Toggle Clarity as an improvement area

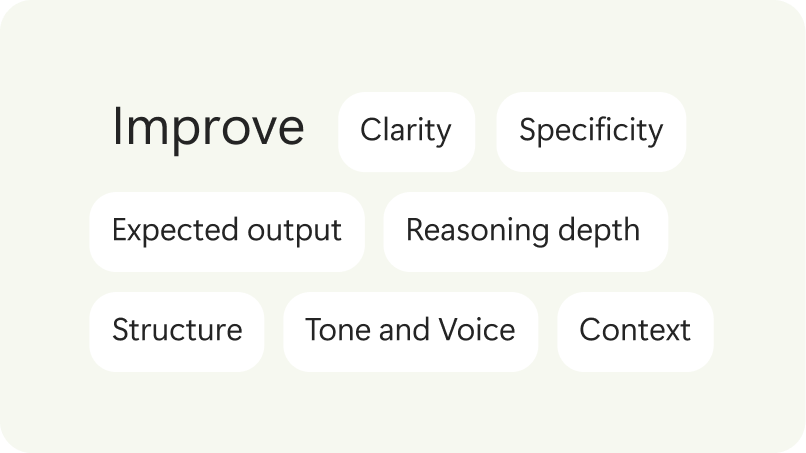pos(406,132)
